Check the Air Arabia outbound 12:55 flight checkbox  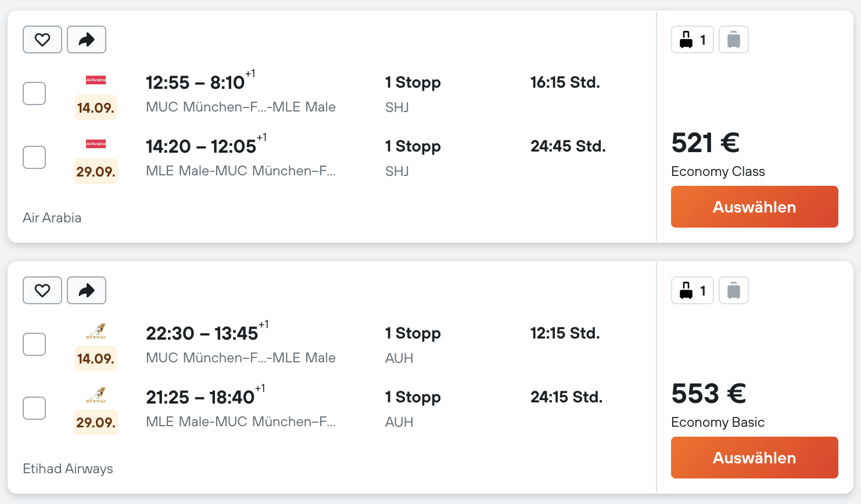pyautogui.click(x=34, y=93)
